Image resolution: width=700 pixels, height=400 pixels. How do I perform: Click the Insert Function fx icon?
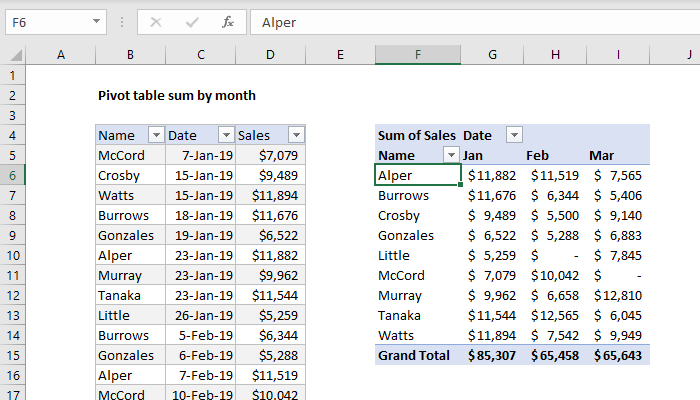227,21
